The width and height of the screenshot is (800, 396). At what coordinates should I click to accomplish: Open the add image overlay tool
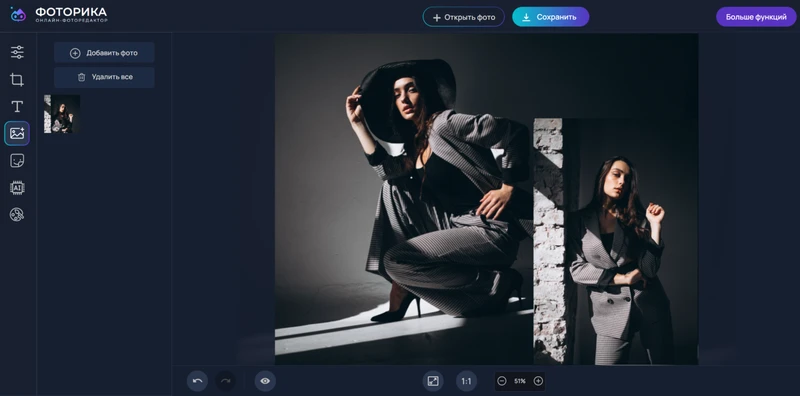point(17,134)
